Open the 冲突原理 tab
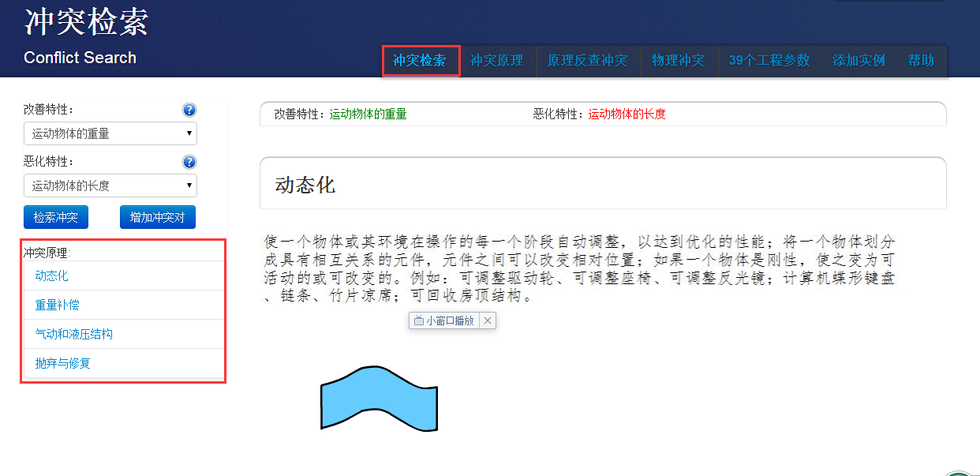This screenshot has width=980, height=476. pyautogui.click(x=497, y=61)
